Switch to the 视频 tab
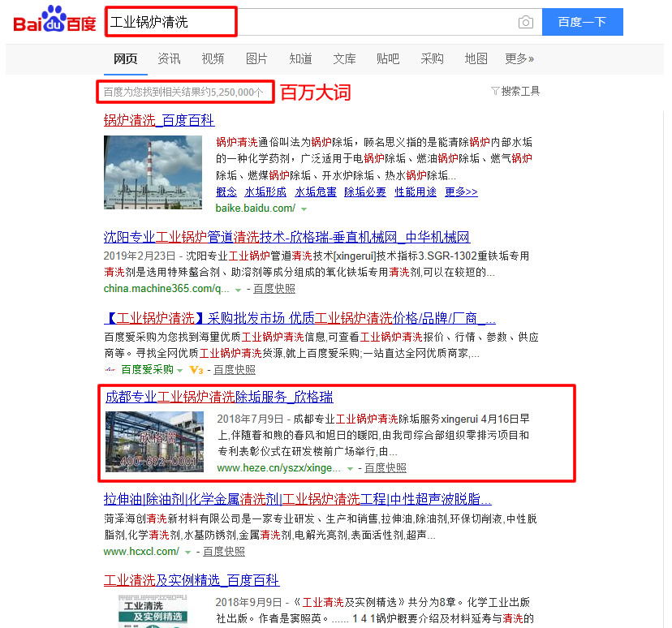Viewport: 672px width, 628px height. (213, 58)
